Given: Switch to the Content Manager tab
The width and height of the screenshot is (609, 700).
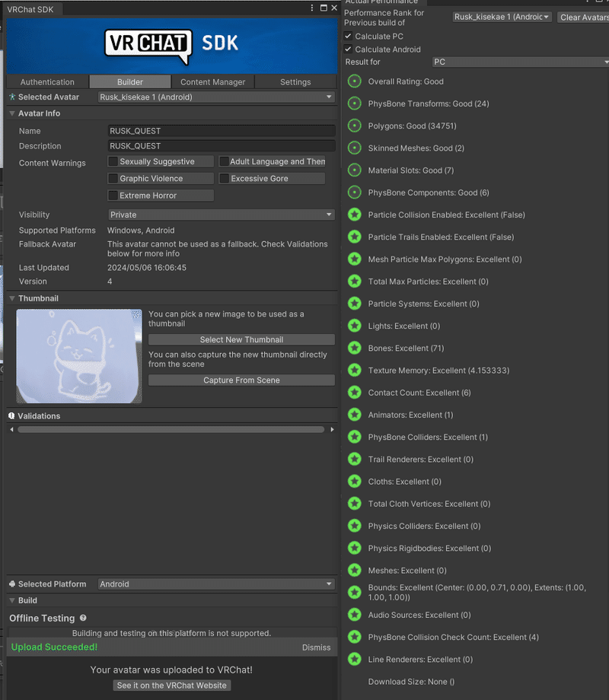Looking at the screenshot, I should pyautogui.click(x=212, y=82).
